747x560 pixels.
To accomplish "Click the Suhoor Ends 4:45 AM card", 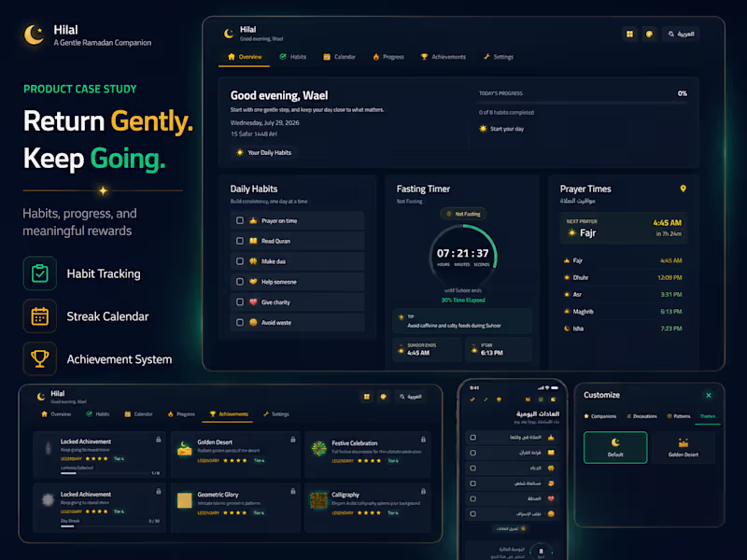I will 428,349.
